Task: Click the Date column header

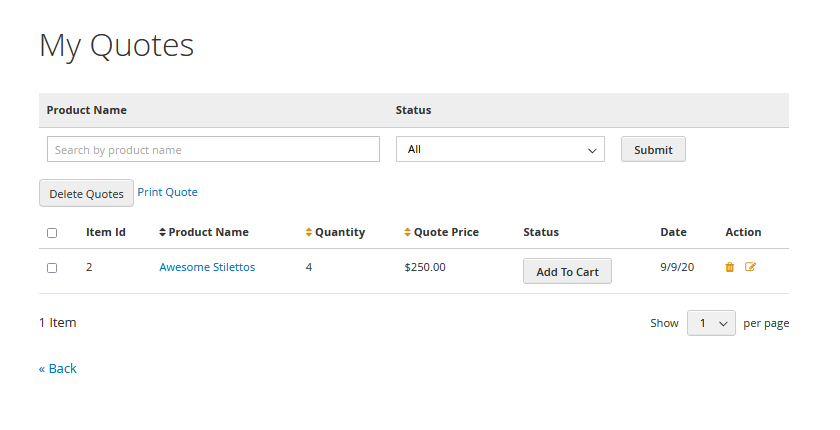Action: pos(673,232)
